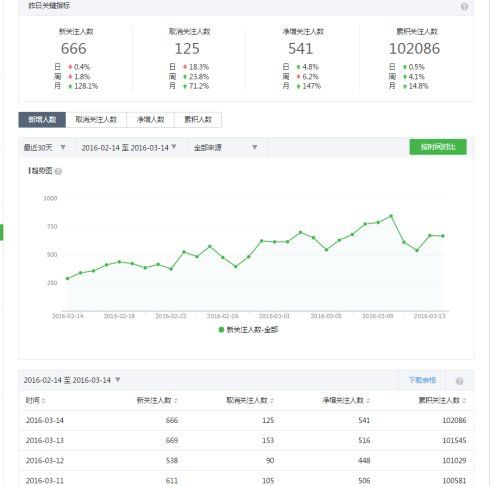This screenshot has height=486, width=490.
Task: Click cumulative value 101545 in table
Action: pos(454,440)
